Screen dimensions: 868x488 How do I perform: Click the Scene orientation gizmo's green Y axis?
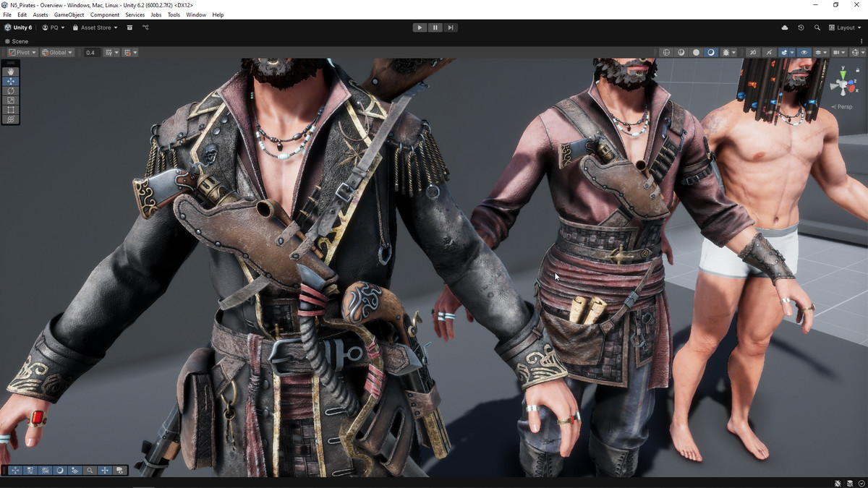click(843, 72)
